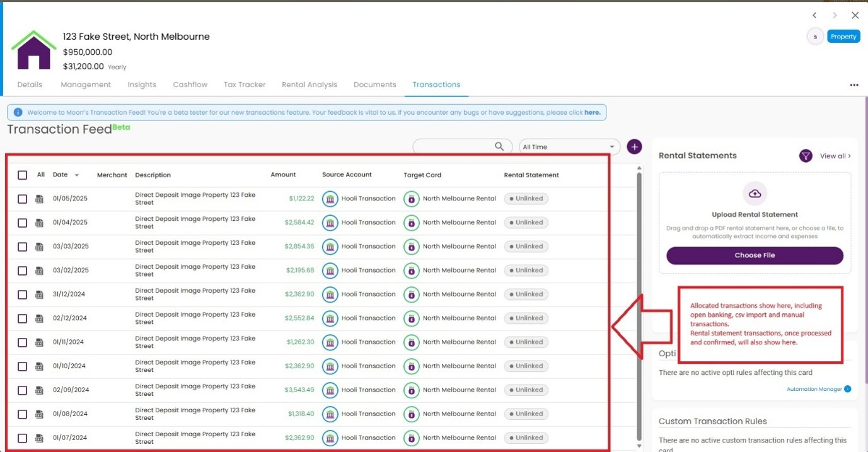This screenshot has height=452, width=868.
Task: Click the transaction type icon for 01/05/2025
Action: (x=39, y=199)
